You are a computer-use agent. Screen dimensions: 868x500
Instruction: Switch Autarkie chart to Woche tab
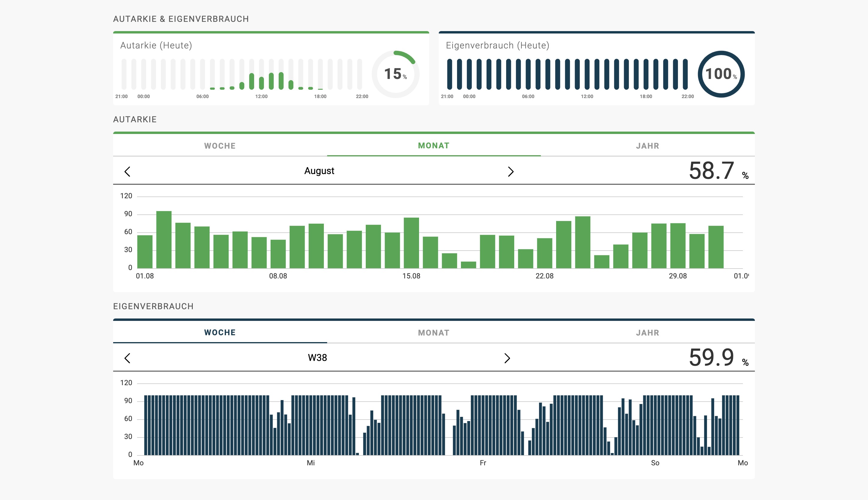tap(220, 146)
